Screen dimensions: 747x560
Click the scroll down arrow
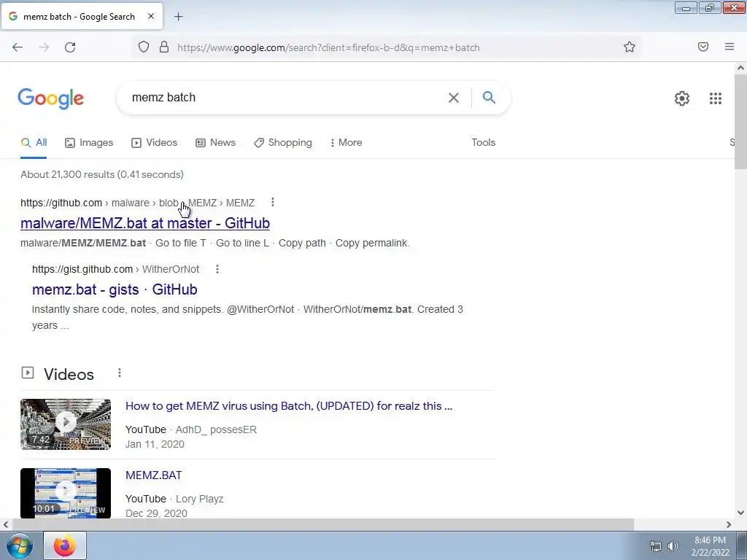740,513
